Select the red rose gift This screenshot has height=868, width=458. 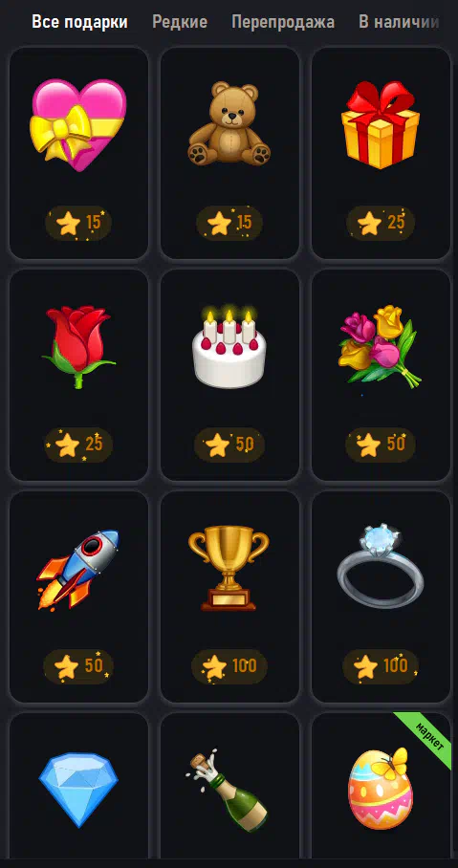[78, 346]
